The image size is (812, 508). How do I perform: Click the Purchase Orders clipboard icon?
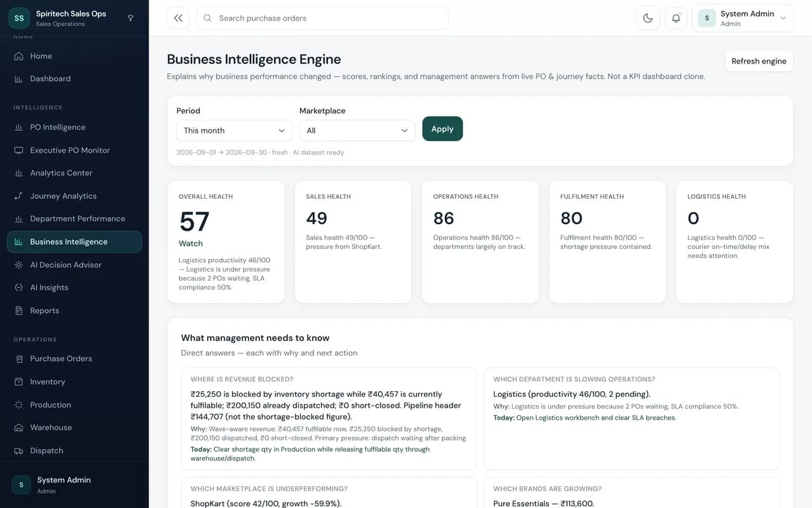(x=18, y=359)
